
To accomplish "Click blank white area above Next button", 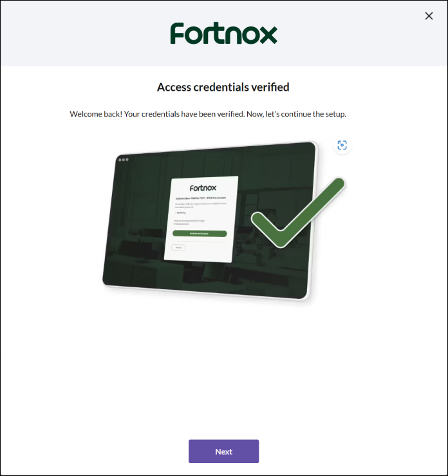I will (x=223, y=379).
